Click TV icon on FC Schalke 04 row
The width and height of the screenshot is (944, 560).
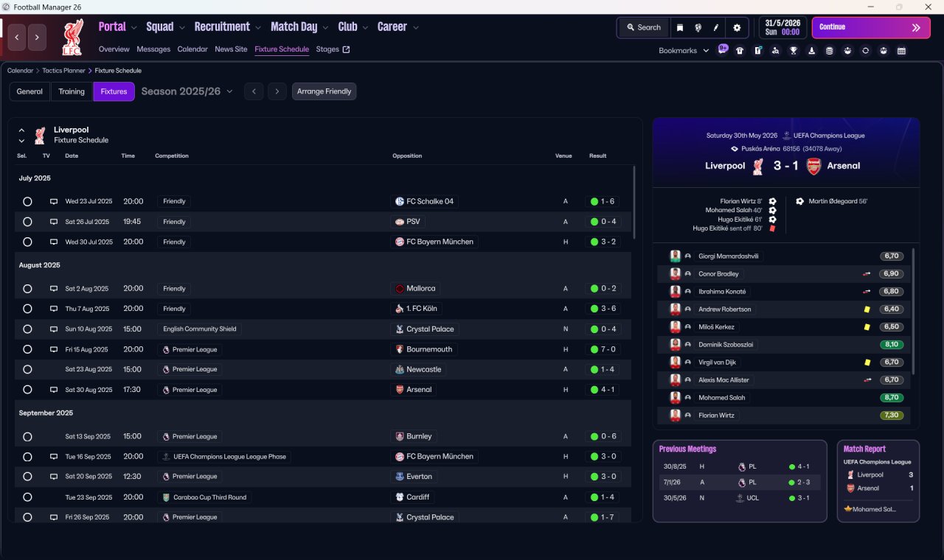53,201
